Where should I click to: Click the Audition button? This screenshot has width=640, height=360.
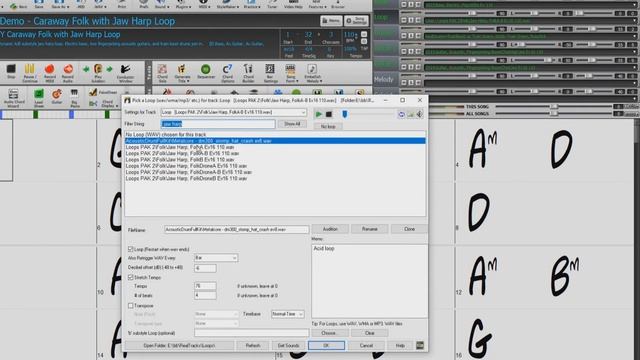[x=330, y=229]
